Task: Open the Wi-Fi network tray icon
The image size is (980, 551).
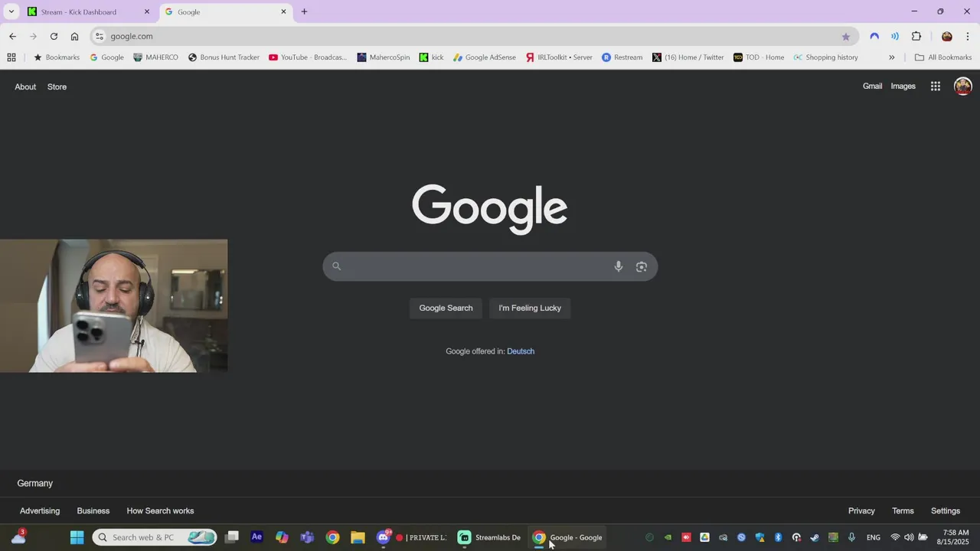Action: [x=895, y=537]
